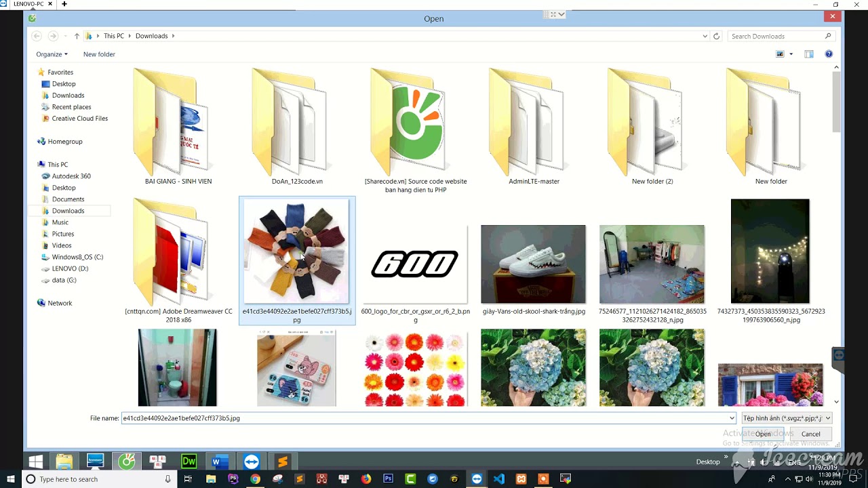Toggle the preview pane icon
This screenshot has height=488, width=868.
pos(809,54)
